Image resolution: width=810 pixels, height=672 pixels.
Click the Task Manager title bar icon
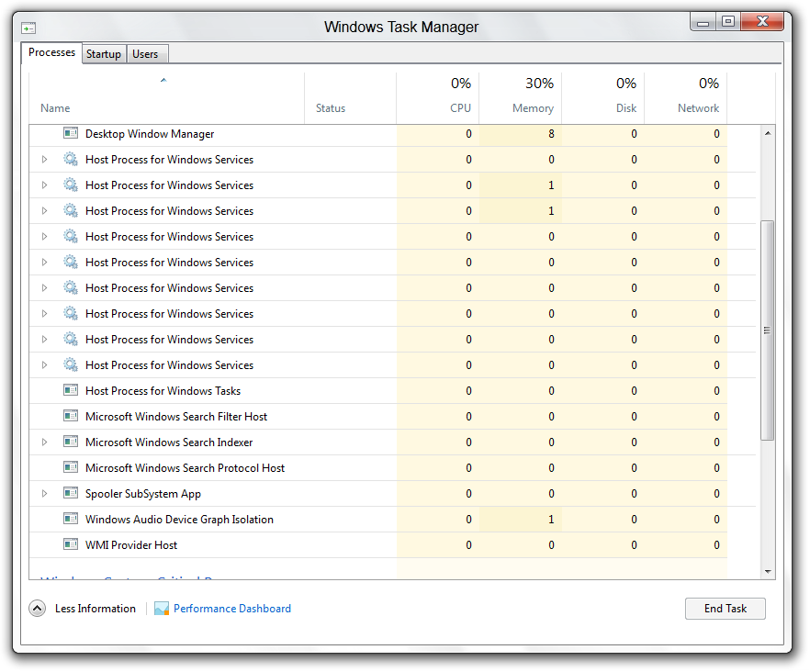tap(28, 28)
